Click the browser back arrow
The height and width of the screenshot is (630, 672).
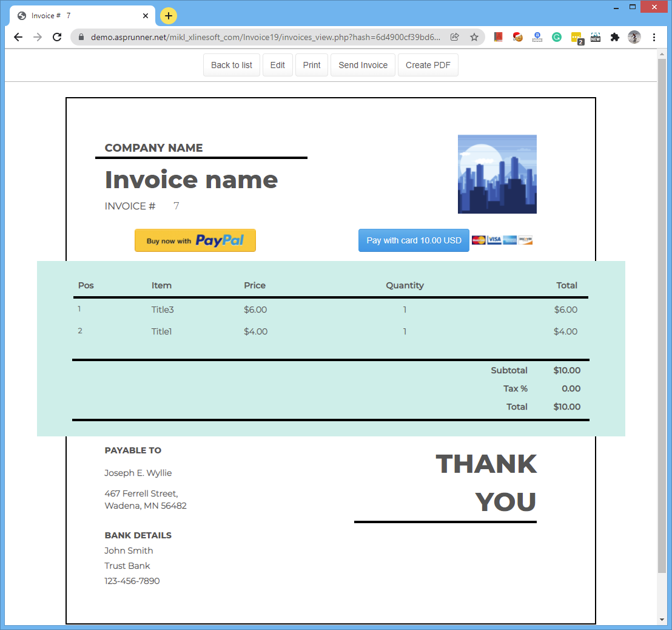click(18, 37)
